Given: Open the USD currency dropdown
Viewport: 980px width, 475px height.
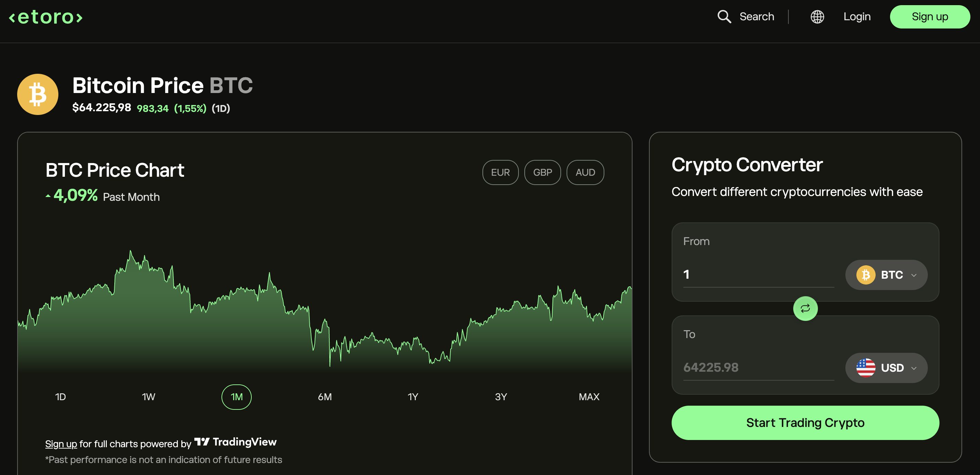Looking at the screenshot, I should [x=886, y=368].
